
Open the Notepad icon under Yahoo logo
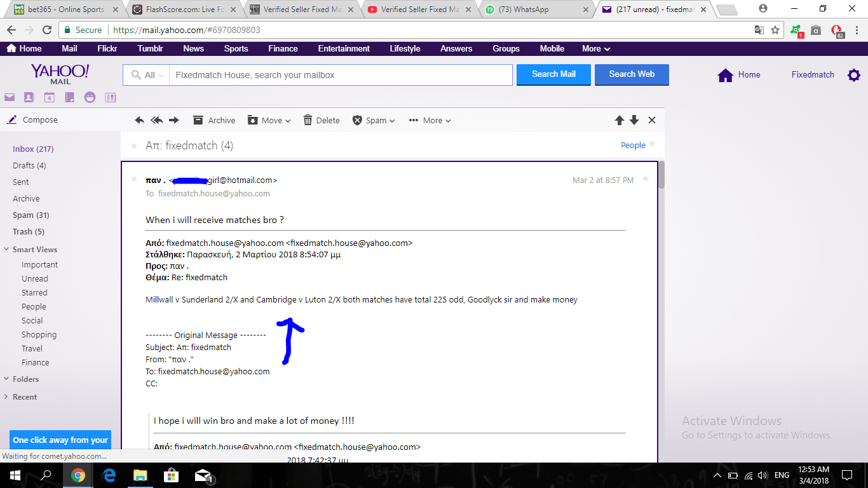[69, 97]
